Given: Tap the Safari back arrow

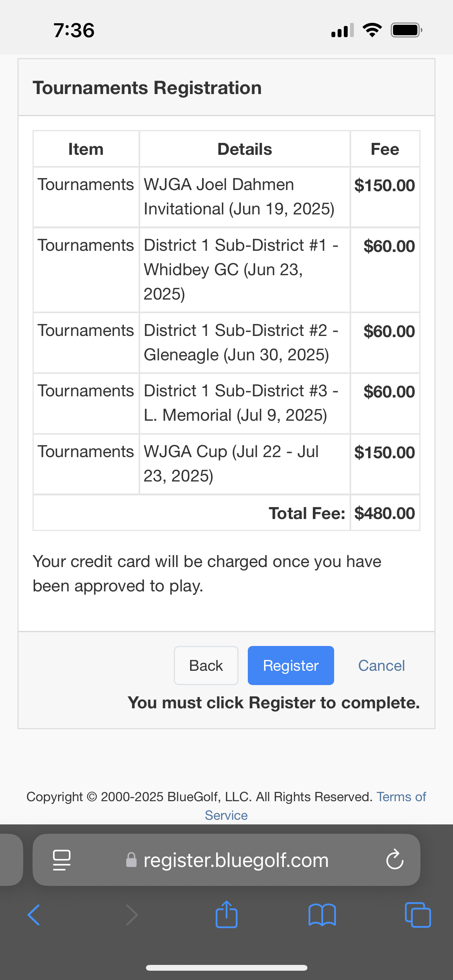Looking at the screenshot, I should coord(34,915).
